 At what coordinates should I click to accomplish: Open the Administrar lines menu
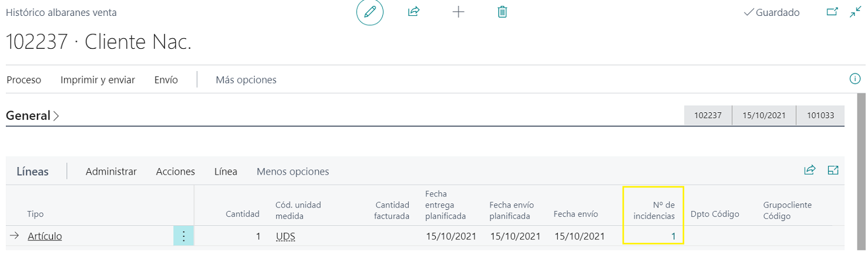[x=111, y=172]
